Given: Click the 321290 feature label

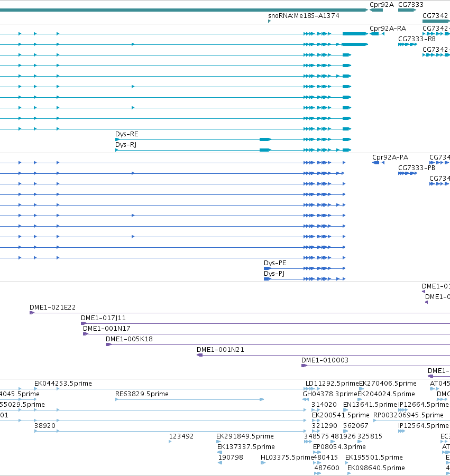Looking at the screenshot, I should click(x=325, y=426).
